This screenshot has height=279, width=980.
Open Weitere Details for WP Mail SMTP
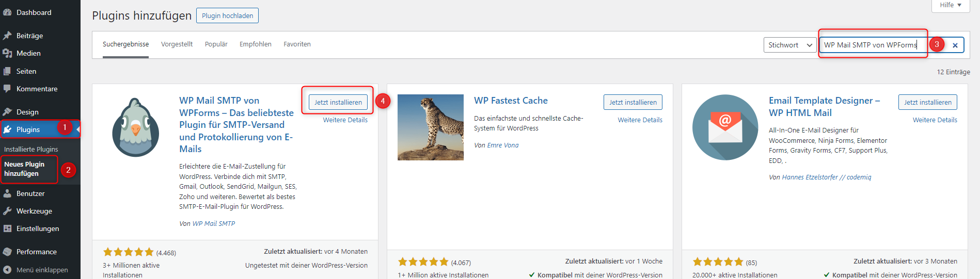(345, 120)
